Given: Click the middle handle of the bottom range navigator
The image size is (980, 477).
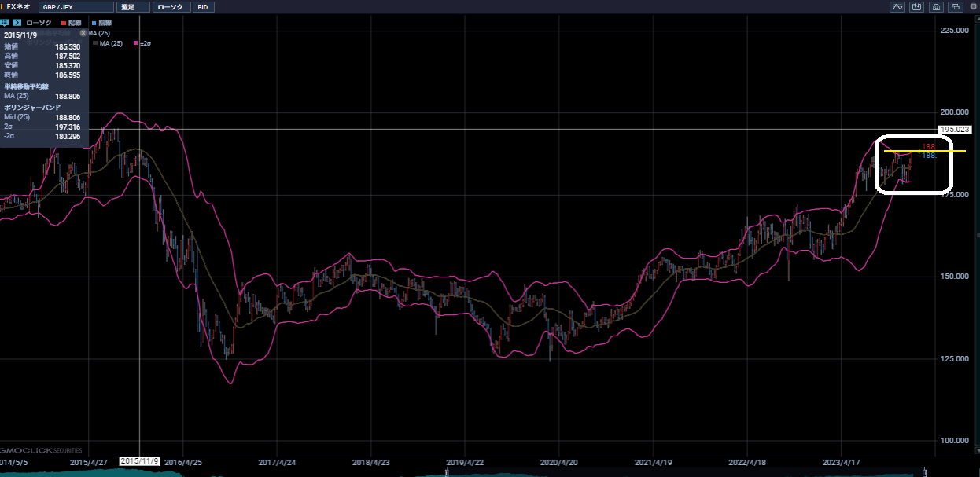Looking at the screenshot, I should [446, 472].
